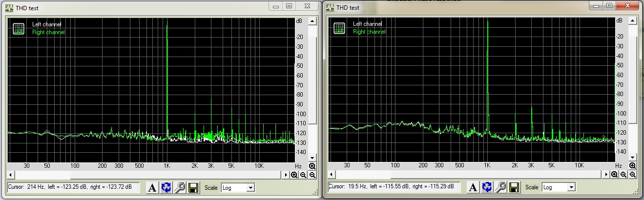Click cursor readout '19.5 Hz' field in right window
The width and height of the screenshot is (644, 200).
[395, 187]
